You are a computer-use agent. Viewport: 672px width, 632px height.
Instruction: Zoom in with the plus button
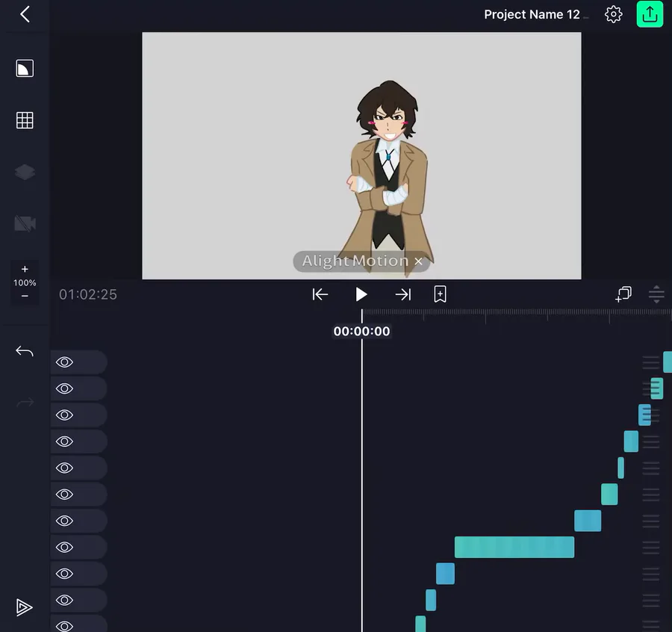coord(25,269)
